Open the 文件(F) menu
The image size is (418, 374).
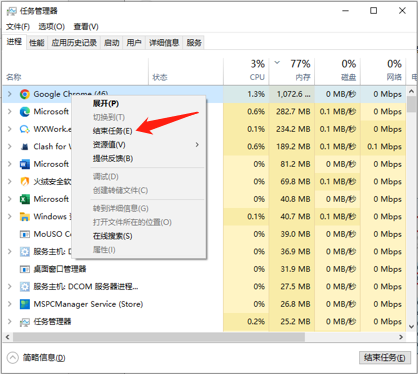click(18, 27)
